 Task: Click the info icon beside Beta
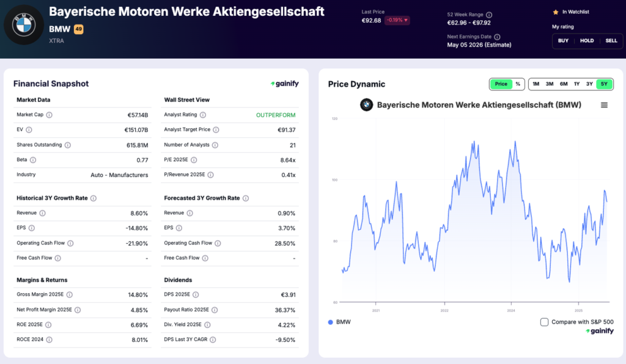click(x=34, y=159)
